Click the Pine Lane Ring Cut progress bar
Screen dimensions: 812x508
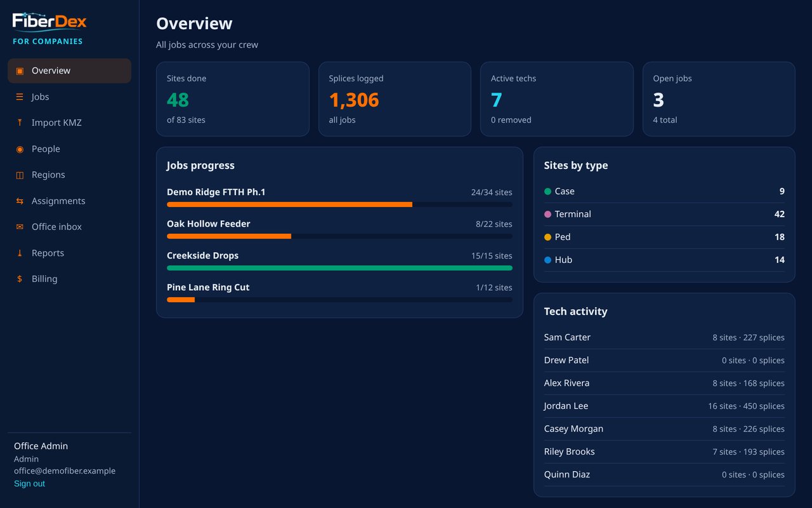point(339,300)
